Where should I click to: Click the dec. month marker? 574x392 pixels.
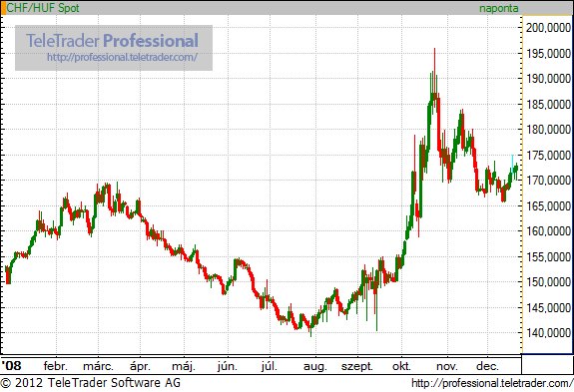click(487, 366)
